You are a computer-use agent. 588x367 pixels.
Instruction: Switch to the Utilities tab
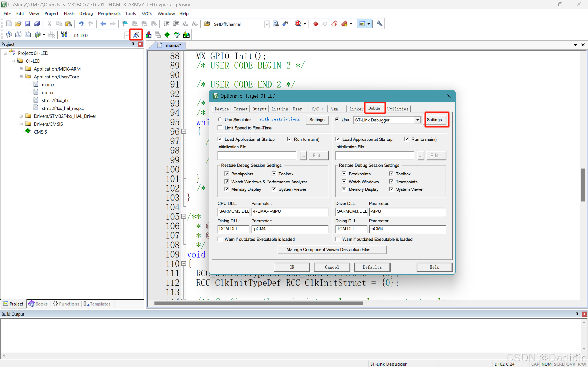point(398,109)
